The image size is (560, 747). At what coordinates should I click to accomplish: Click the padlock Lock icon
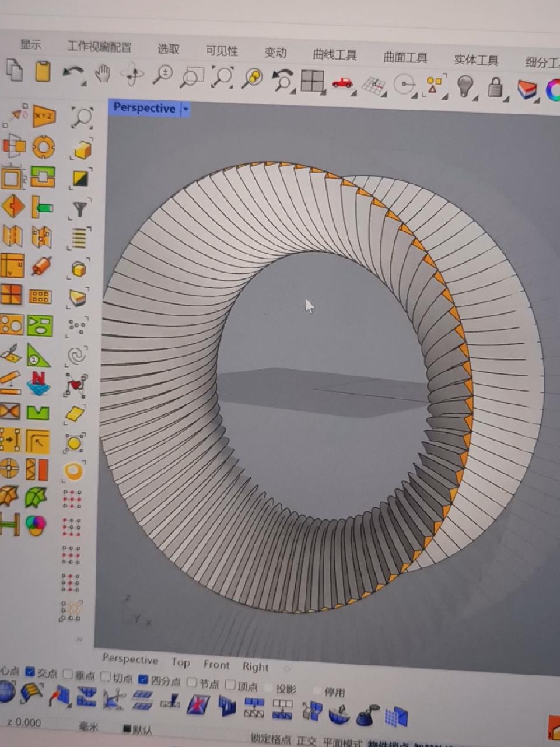[x=495, y=88]
